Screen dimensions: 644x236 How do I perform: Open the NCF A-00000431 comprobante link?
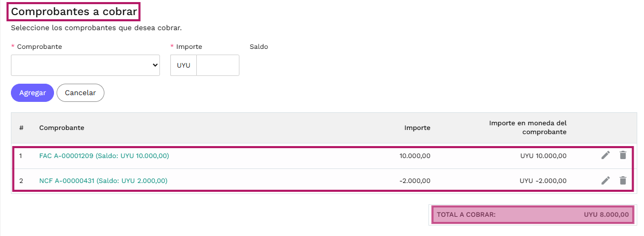point(103,181)
